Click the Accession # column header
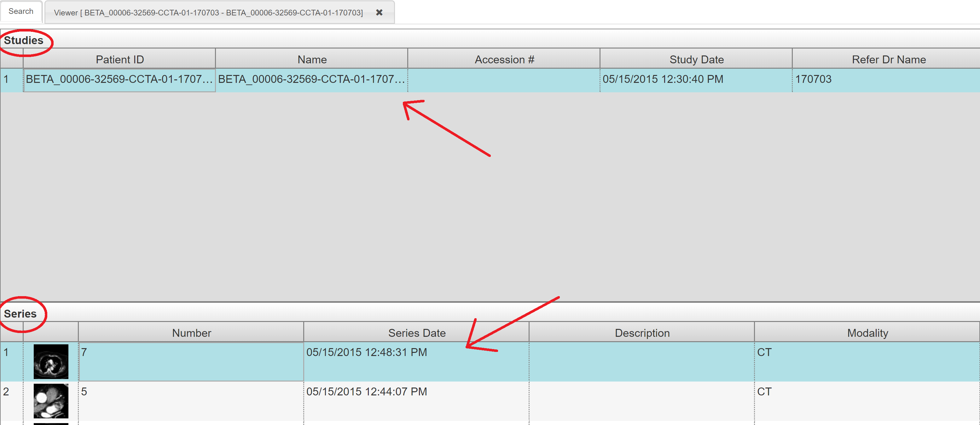 tap(504, 59)
